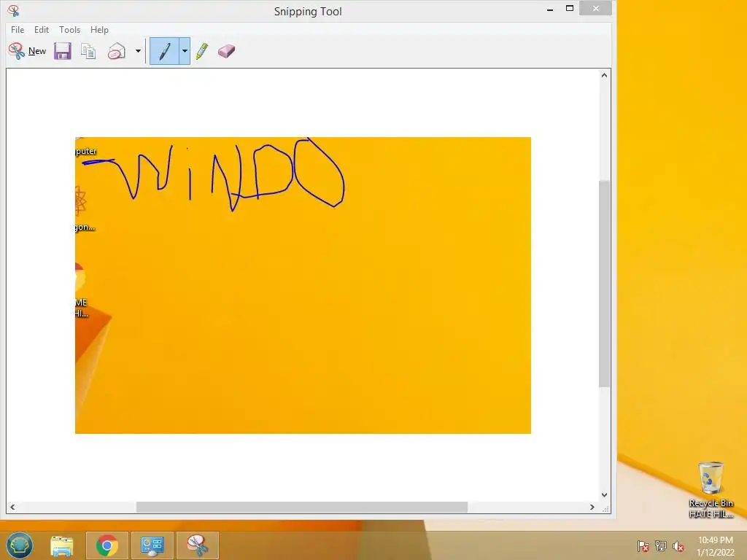747x560 pixels.
Task: Click the horizontal scrollbar thumb
Action: (301, 507)
